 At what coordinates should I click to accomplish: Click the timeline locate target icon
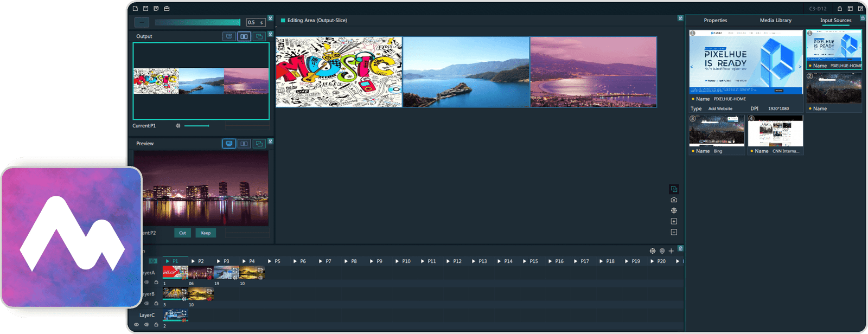pyautogui.click(x=653, y=251)
